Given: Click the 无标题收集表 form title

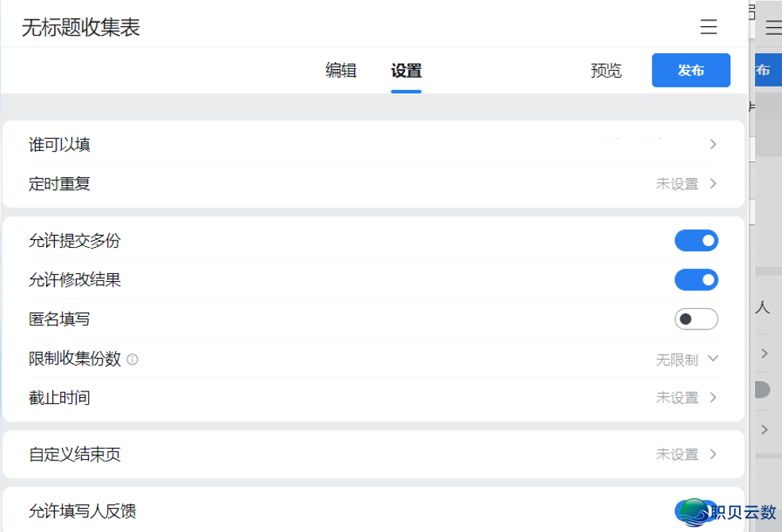Looking at the screenshot, I should [81, 28].
